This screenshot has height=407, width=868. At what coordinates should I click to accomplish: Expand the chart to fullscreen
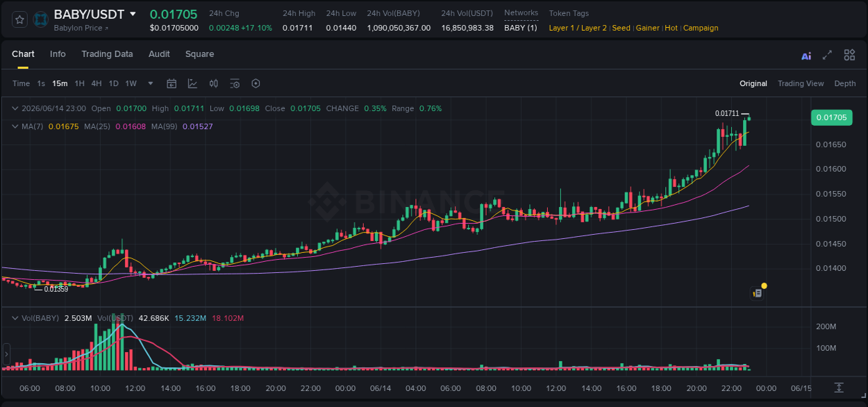(827, 55)
